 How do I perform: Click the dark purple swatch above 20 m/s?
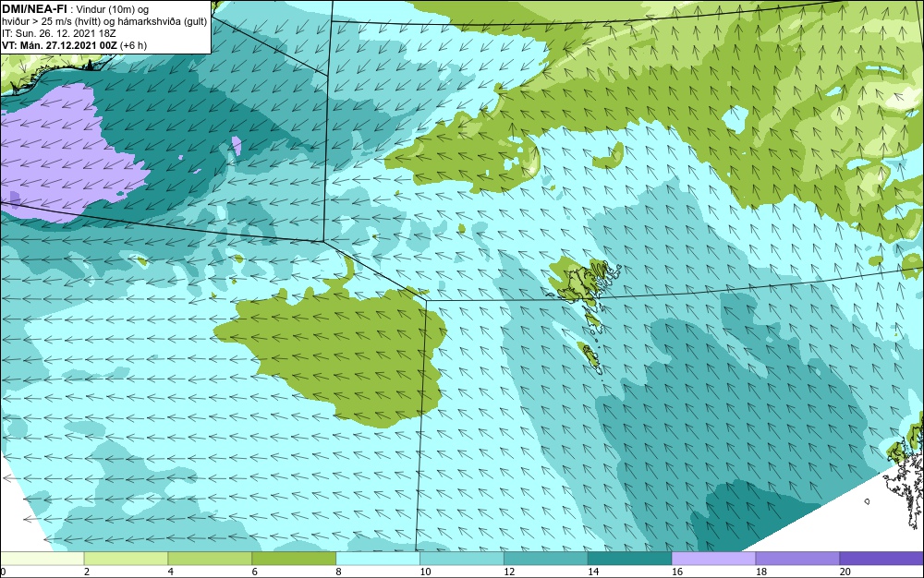(881, 559)
